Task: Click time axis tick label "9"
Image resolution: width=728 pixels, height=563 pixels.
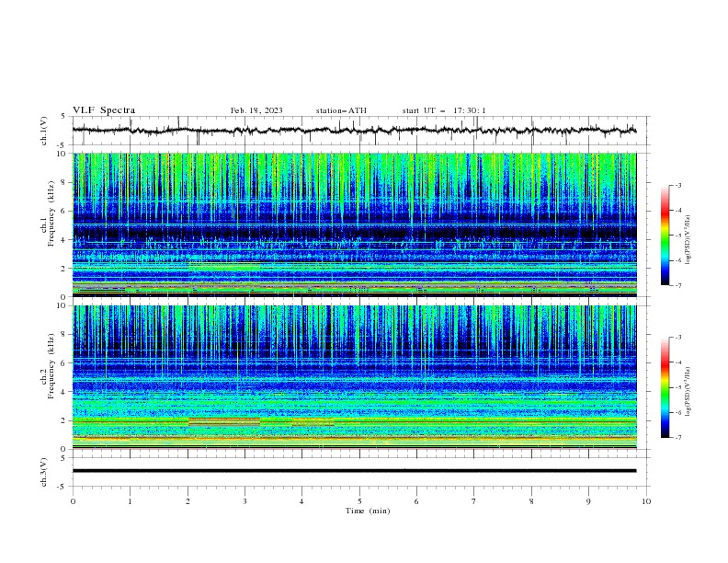Action: (x=588, y=501)
